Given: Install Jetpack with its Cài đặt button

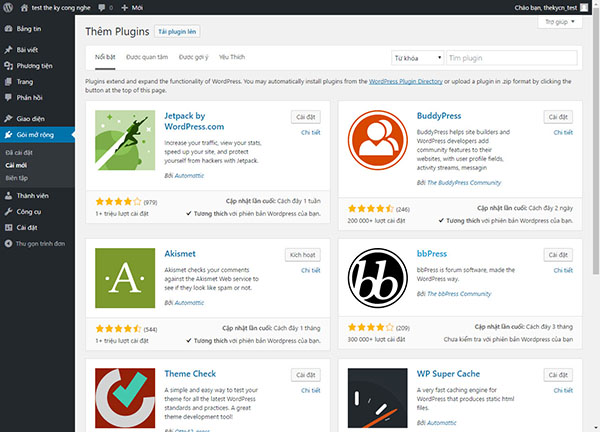Looking at the screenshot, I should pyautogui.click(x=306, y=117).
